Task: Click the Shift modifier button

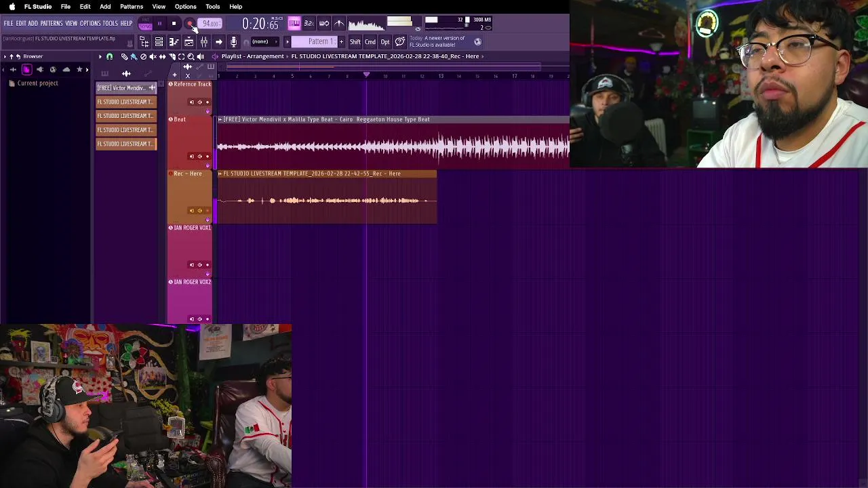Action: (x=355, y=42)
